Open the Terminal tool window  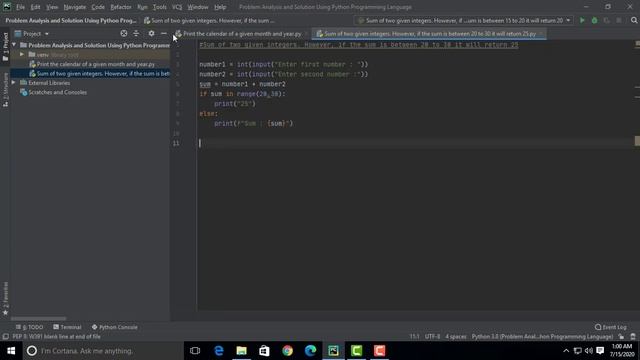coord(67,327)
